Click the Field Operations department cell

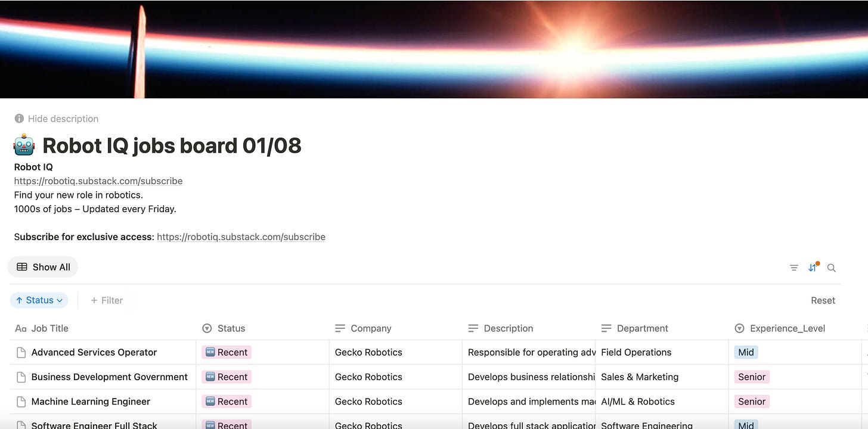pyautogui.click(x=662, y=352)
